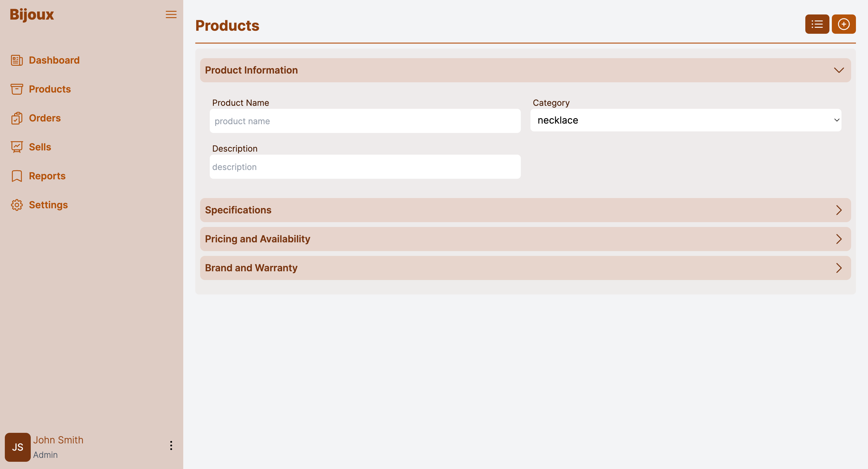This screenshot has width=868, height=469.
Task: Click the Orders clipboard icon
Action: click(17, 118)
